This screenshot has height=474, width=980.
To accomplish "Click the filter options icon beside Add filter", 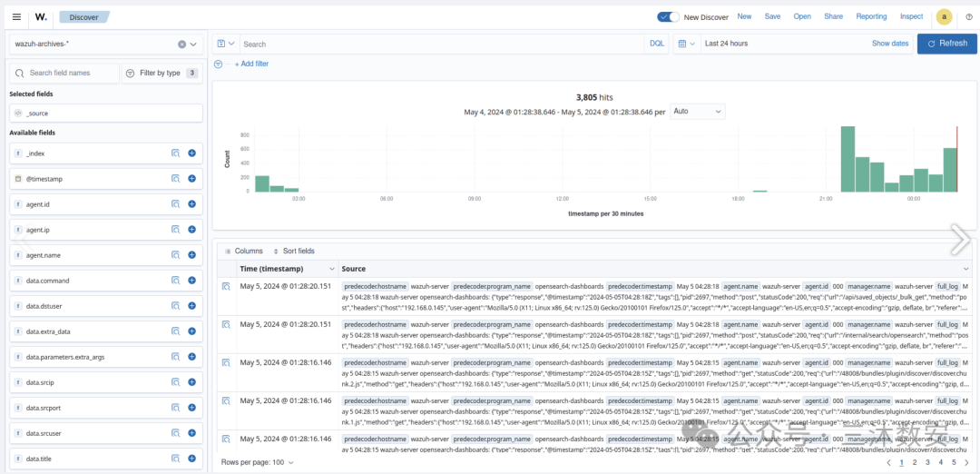I will 218,64.
